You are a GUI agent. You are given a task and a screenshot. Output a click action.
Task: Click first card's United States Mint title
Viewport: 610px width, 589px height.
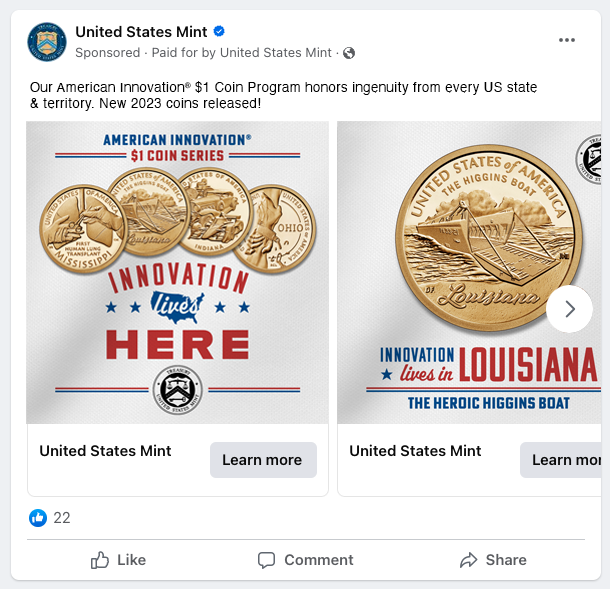tap(105, 451)
